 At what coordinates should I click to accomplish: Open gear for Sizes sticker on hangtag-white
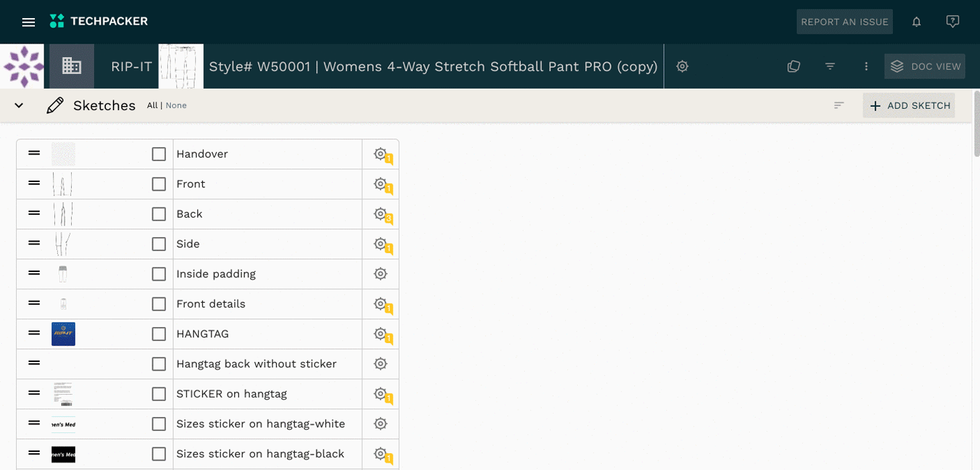381,424
